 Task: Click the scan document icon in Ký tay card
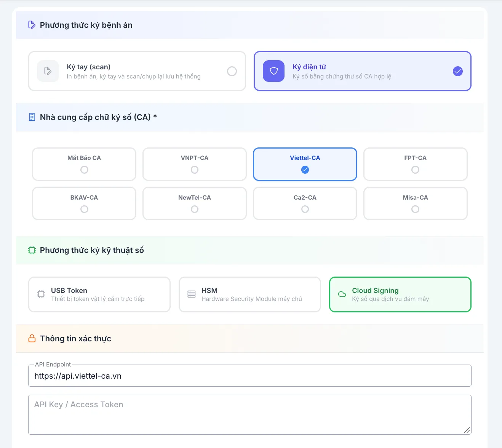tap(48, 71)
